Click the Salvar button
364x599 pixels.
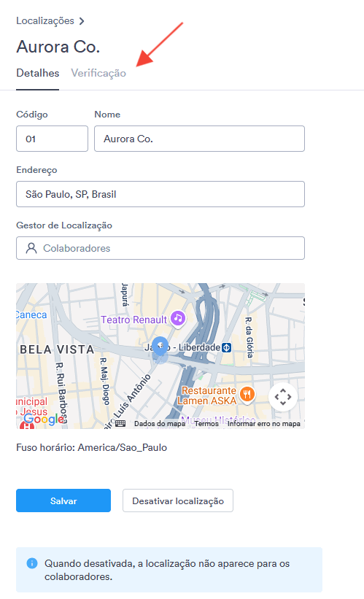(63, 501)
